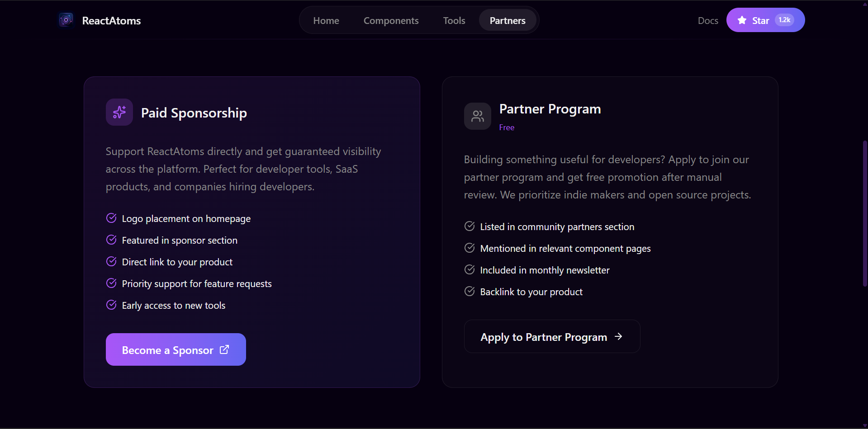Screen dimensions: 868x429
Task: Click check circle beside Listed in community partners
Action: pos(470,226)
